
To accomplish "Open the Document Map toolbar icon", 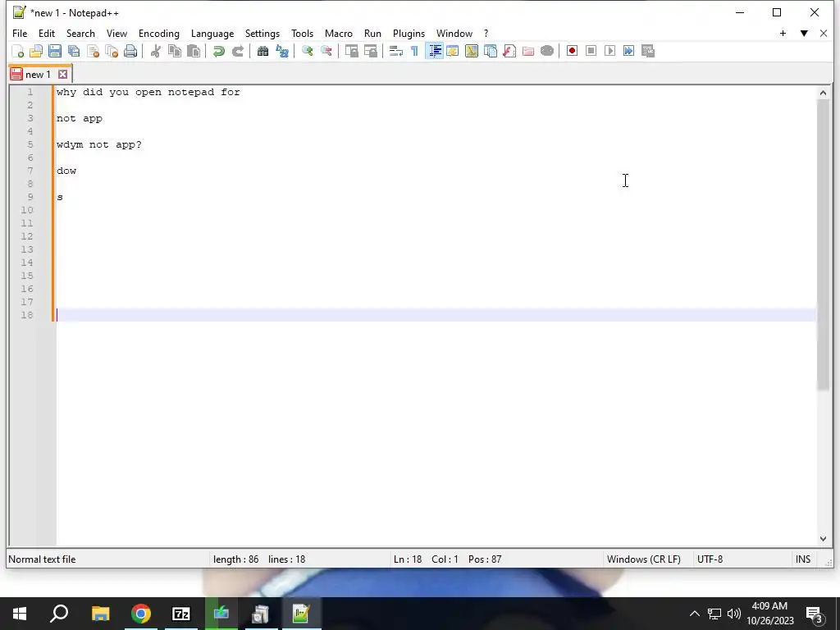I will click(472, 51).
